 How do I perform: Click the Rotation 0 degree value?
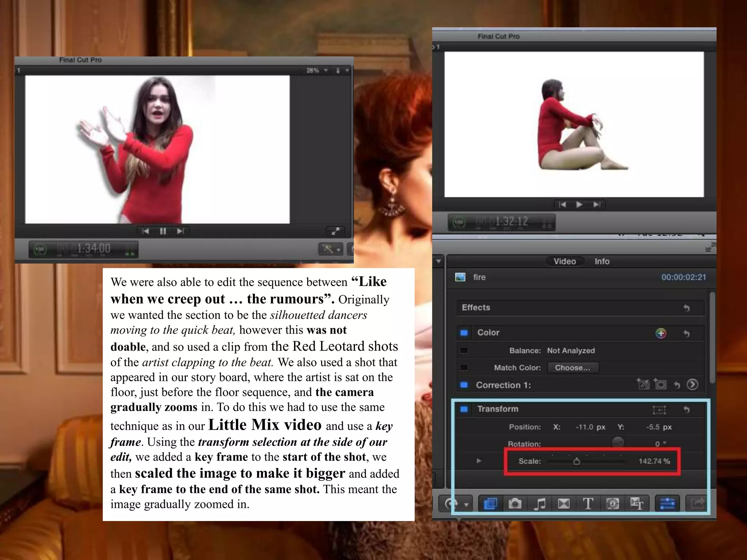click(660, 444)
